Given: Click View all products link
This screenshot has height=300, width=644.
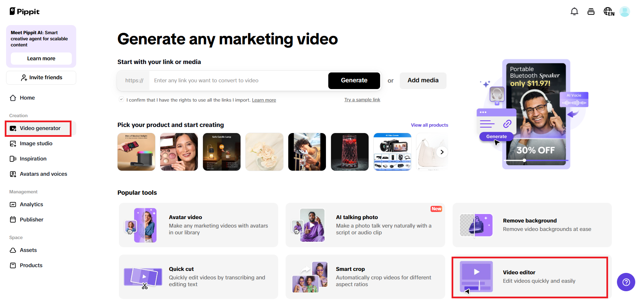Looking at the screenshot, I should click(x=430, y=125).
